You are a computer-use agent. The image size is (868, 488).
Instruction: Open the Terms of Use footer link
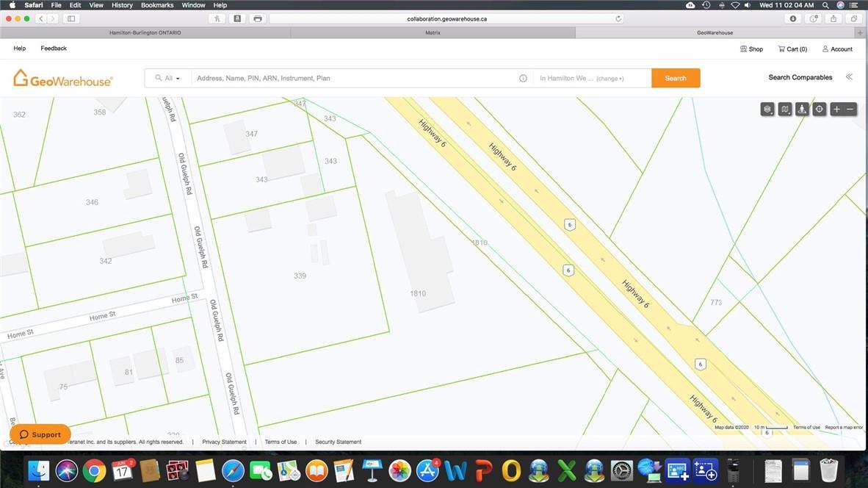[281, 442]
